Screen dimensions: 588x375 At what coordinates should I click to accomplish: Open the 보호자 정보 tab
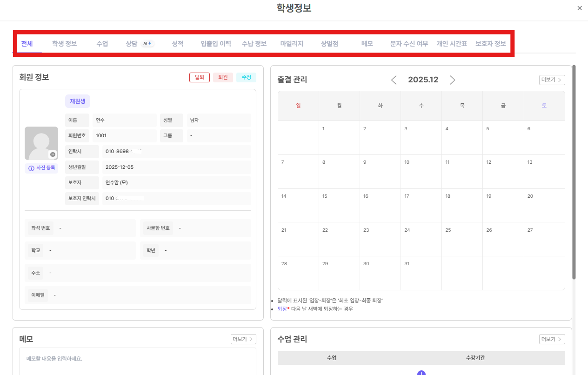[490, 44]
